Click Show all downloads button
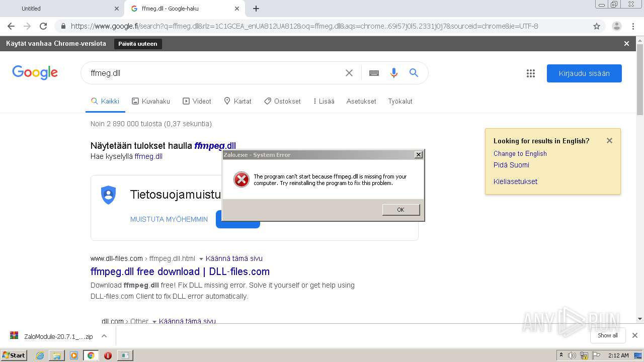The image size is (644, 362). click(x=608, y=335)
